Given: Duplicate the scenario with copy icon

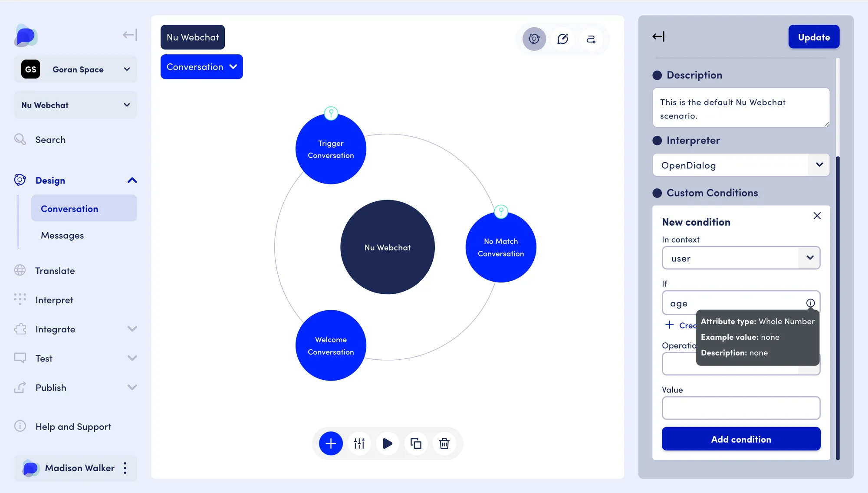Looking at the screenshot, I should 416,444.
